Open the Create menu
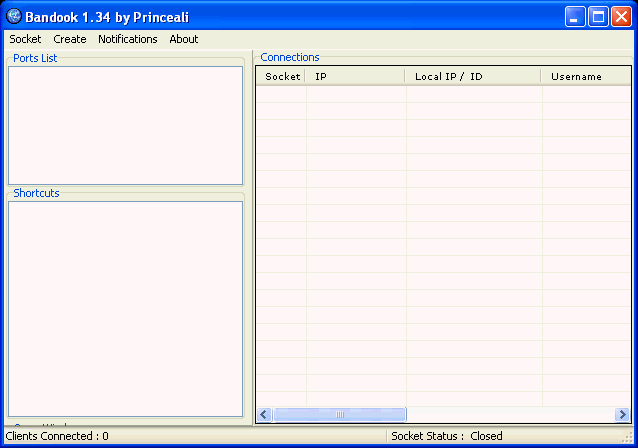This screenshot has height=448, width=638. pyautogui.click(x=70, y=39)
